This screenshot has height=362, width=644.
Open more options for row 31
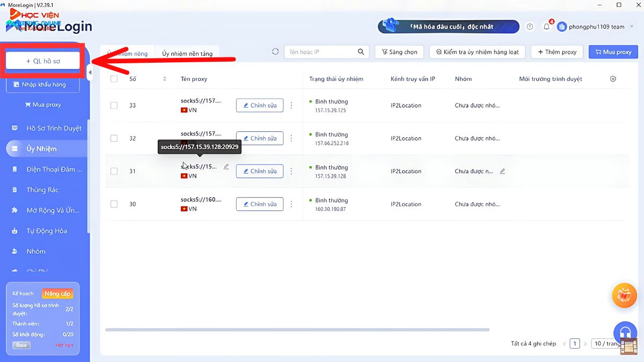coord(291,171)
